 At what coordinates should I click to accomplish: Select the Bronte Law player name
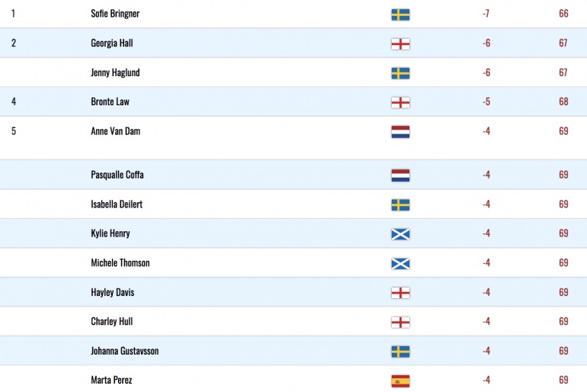(110, 101)
